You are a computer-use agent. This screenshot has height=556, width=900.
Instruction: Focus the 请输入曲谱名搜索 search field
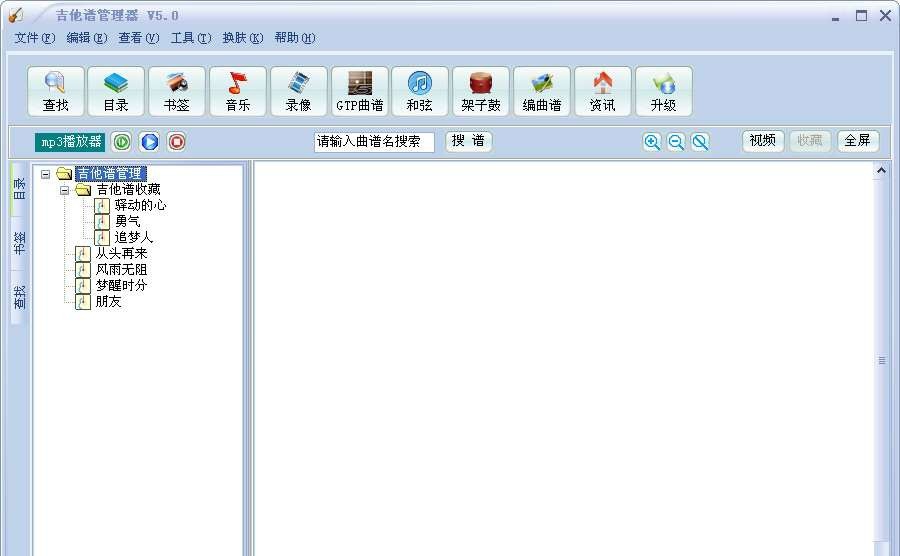(374, 142)
